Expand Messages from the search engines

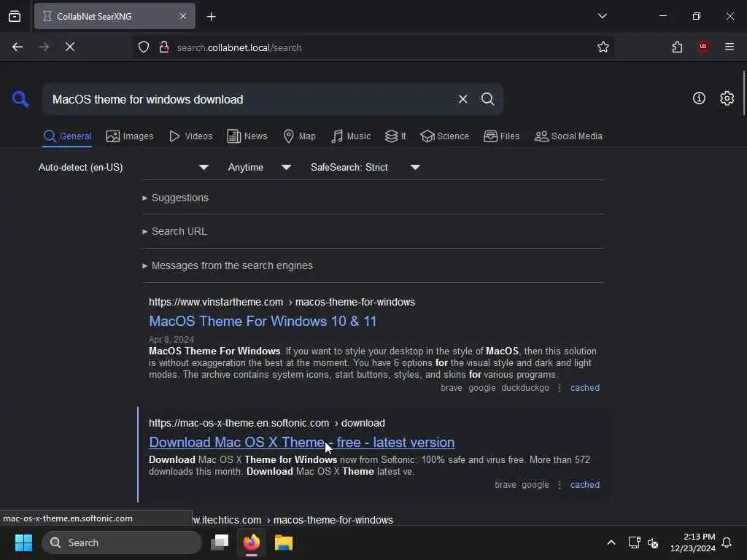point(228,265)
